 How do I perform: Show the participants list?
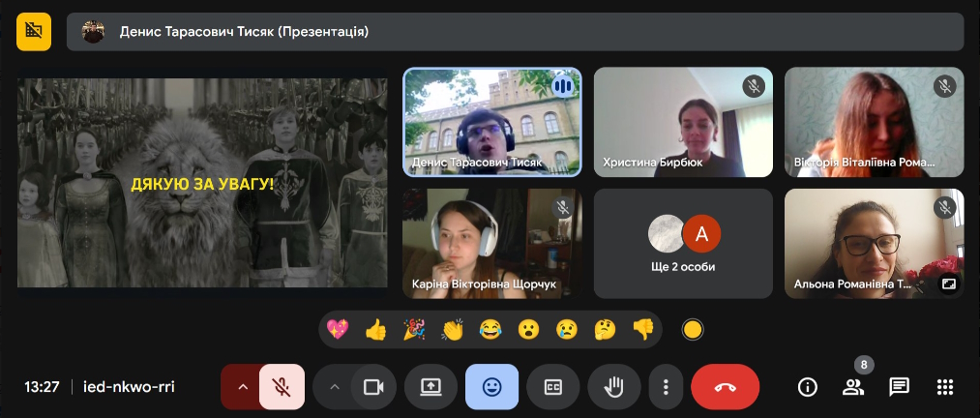(x=853, y=387)
